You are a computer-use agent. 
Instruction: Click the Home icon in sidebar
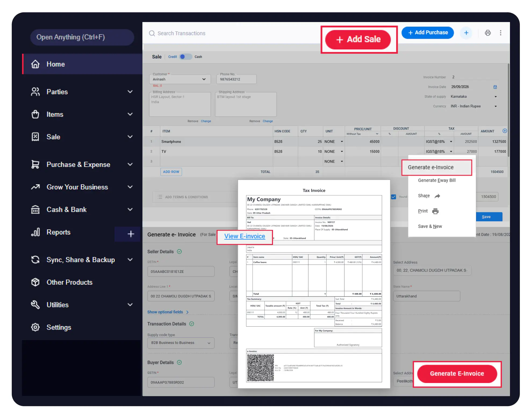(x=35, y=64)
